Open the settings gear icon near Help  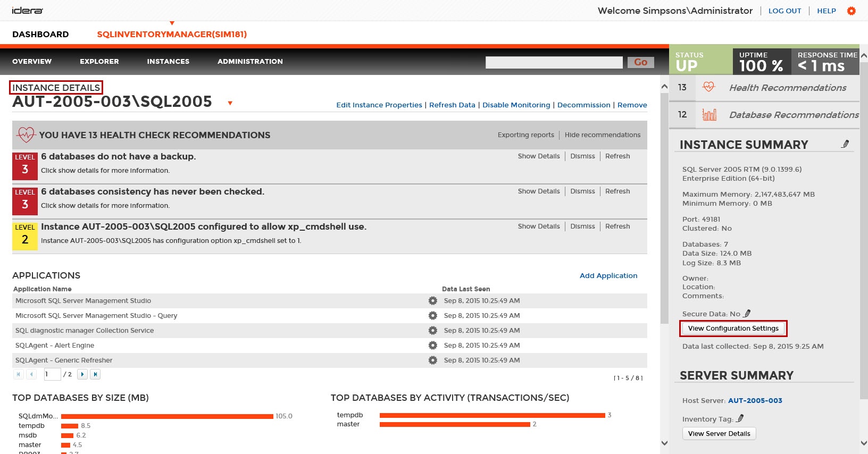coord(852,11)
